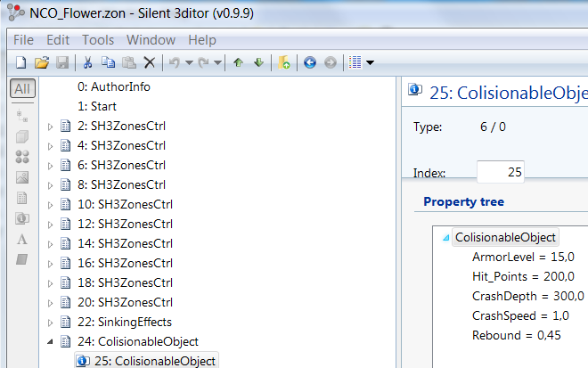The width and height of the screenshot is (588, 368).
Task: Toggle the All filter in sidebar
Action: click(22, 88)
